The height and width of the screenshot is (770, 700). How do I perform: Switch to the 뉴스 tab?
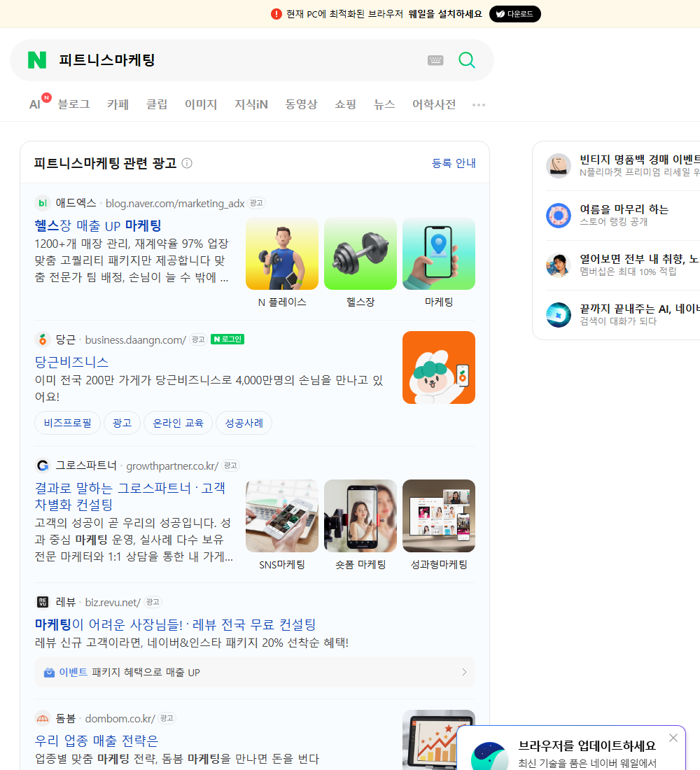[x=384, y=104]
